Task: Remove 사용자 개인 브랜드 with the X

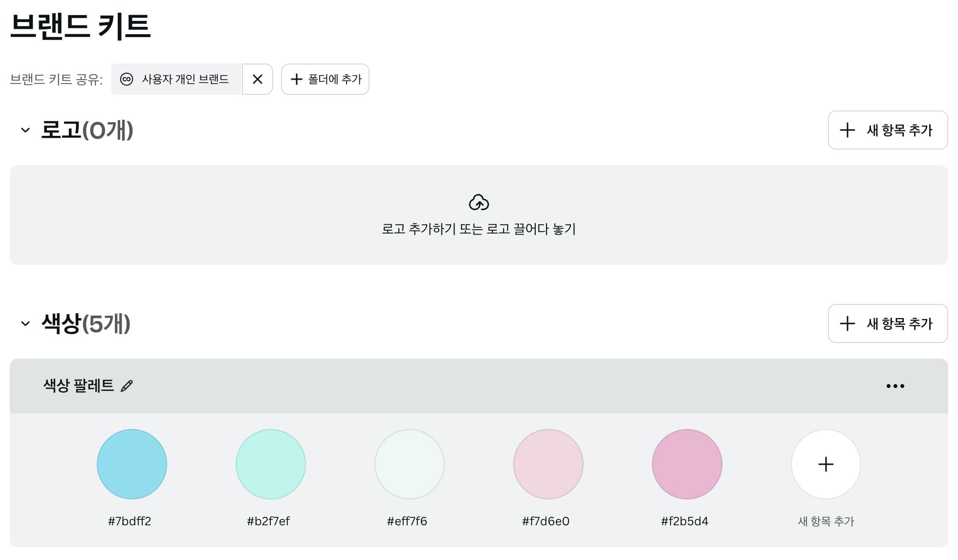Action: [x=258, y=79]
